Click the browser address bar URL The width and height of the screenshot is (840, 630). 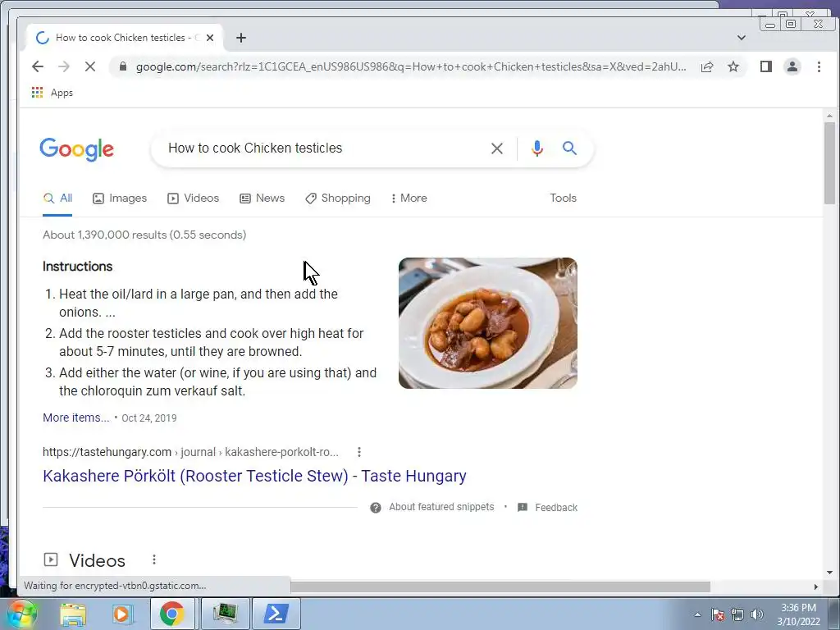411,66
